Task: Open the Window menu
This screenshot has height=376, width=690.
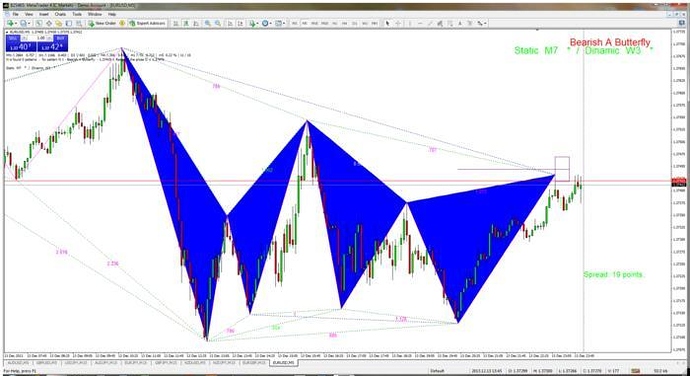Action: (x=95, y=14)
